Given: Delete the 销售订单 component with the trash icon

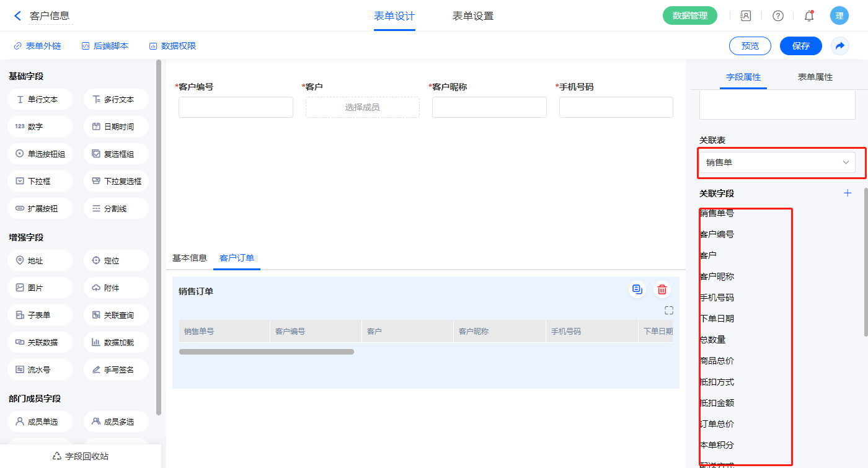Looking at the screenshot, I should pyautogui.click(x=662, y=289).
